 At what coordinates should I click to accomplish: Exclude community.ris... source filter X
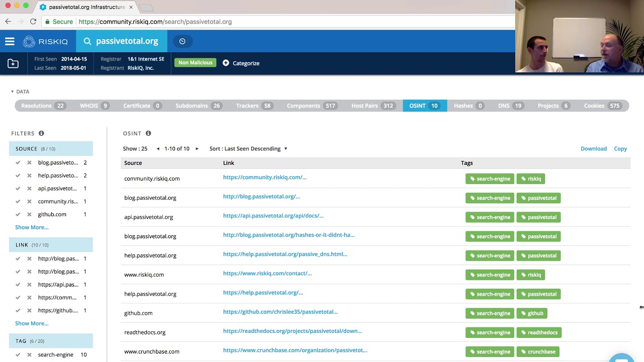point(29,201)
